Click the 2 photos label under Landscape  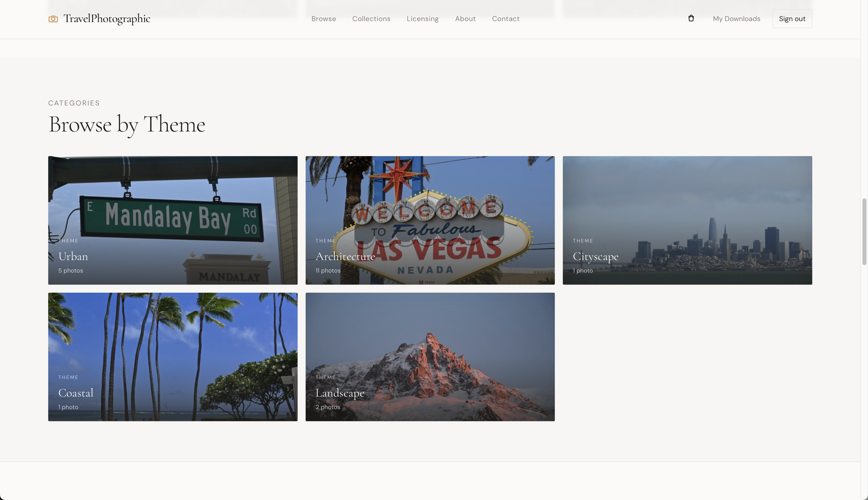pyautogui.click(x=328, y=407)
